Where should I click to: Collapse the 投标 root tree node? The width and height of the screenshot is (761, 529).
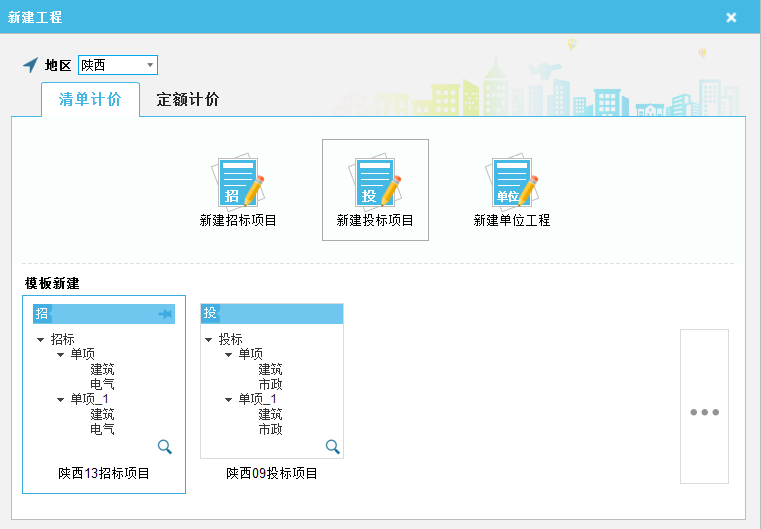(208, 340)
